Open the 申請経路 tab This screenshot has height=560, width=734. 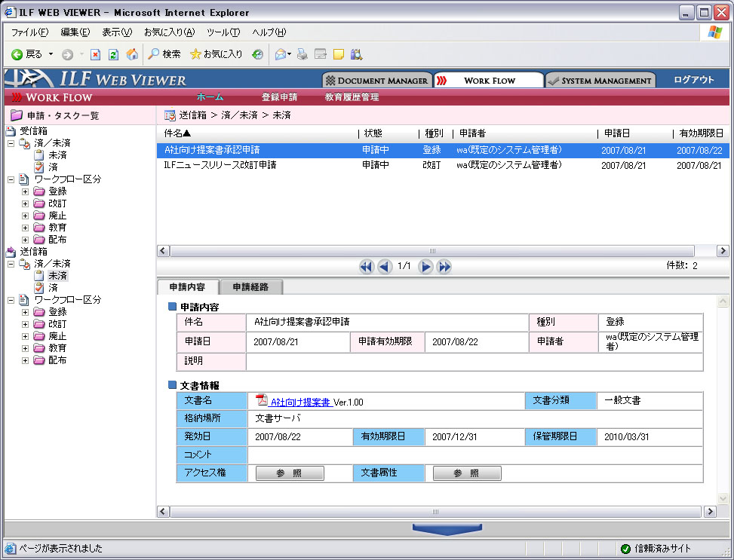(x=251, y=287)
